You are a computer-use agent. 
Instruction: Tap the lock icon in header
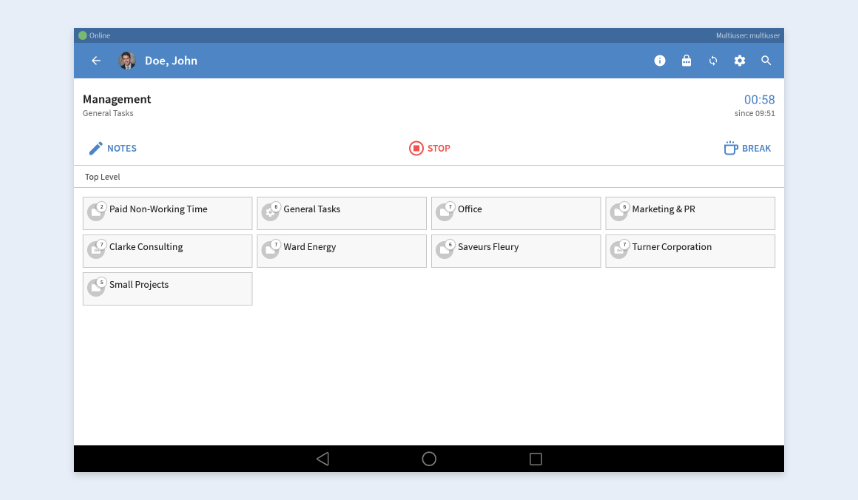[x=686, y=61]
